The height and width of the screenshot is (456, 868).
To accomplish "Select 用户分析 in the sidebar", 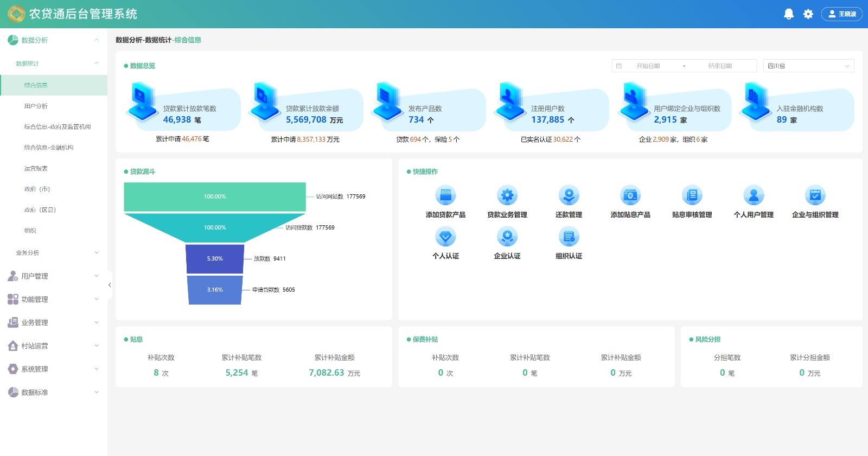I will pos(36,106).
